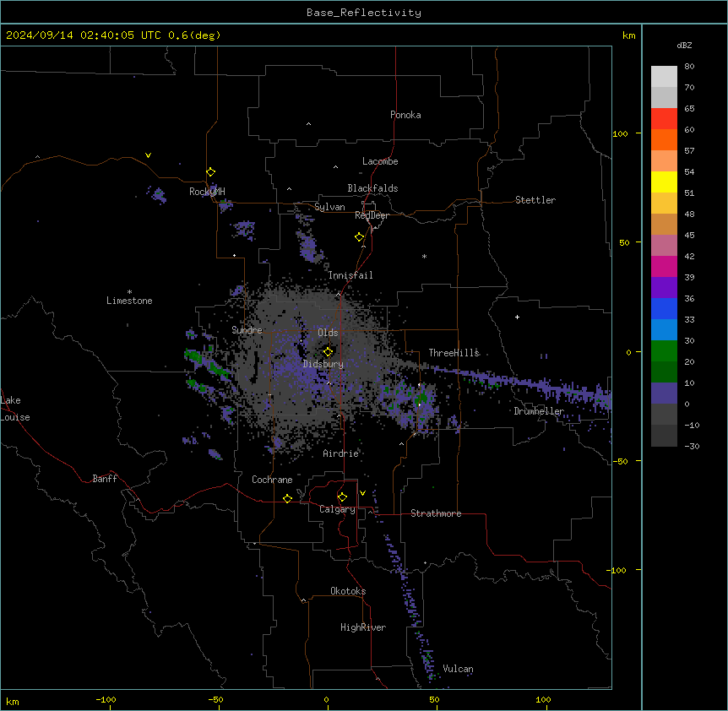Click the Lake Louise label at left edge

(x=15, y=409)
